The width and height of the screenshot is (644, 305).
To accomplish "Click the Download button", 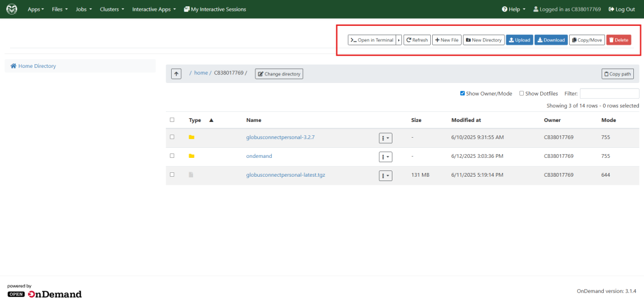I will pos(551,40).
